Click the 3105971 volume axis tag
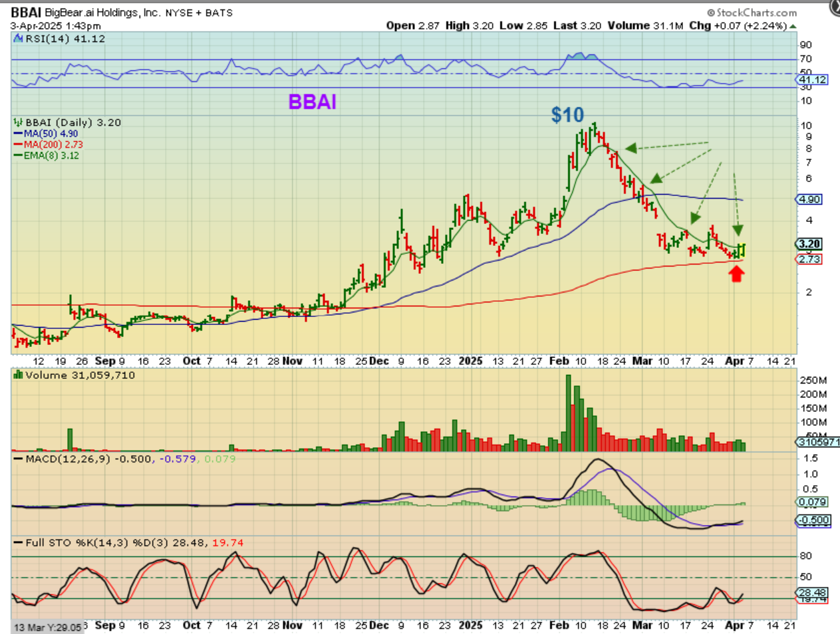Viewport: 840px width, 634px height. pyautogui.click(x=818, y=442)
